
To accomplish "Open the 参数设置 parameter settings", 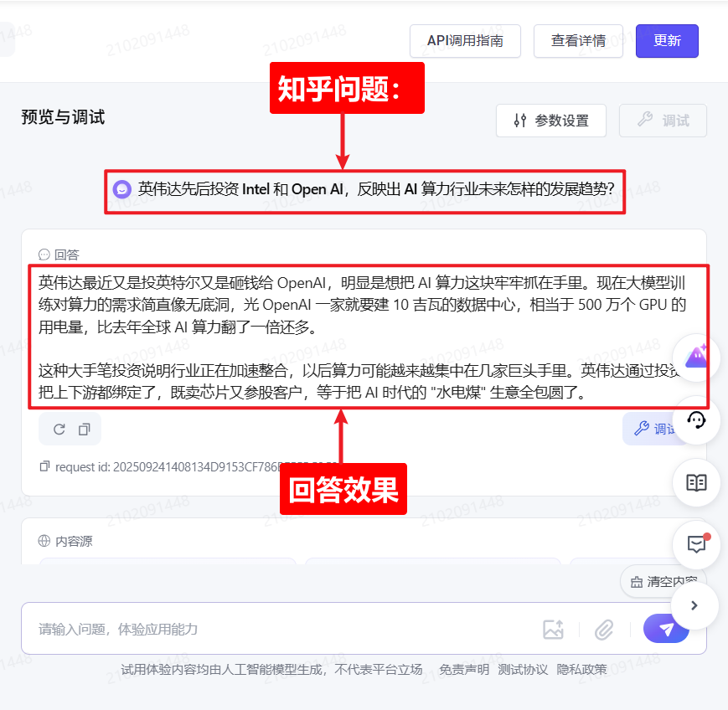I will click(551, 121).
